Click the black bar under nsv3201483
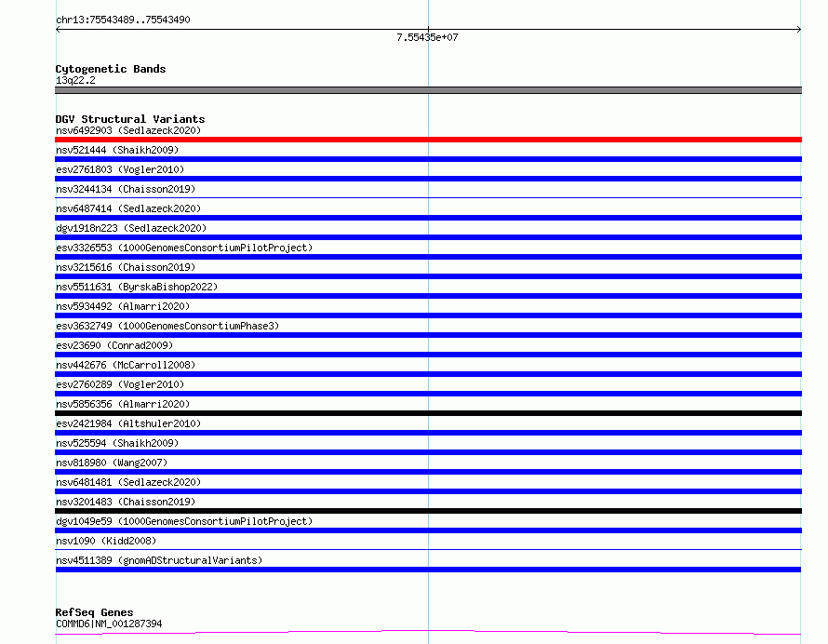Viewport: 828px width, 644px height. click(x=428, y=511)
